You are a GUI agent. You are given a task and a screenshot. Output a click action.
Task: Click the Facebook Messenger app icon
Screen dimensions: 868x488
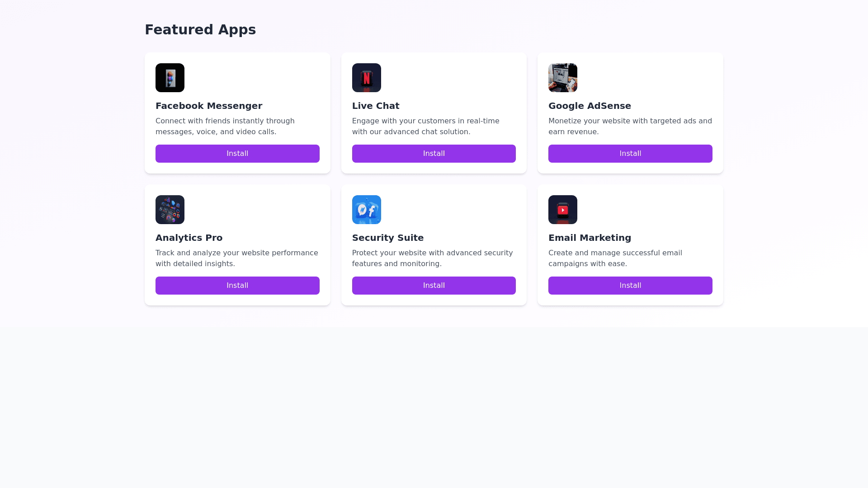[x=170, y=78]
